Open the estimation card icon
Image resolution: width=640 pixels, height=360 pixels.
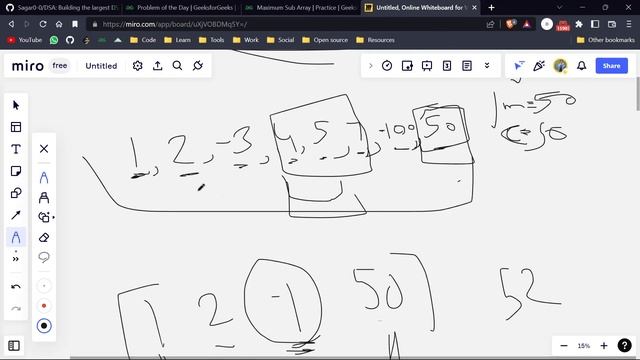point(447,66)
